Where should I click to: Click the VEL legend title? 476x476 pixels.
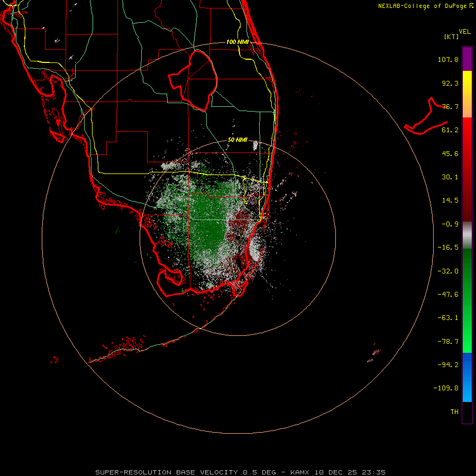(464, 32)
